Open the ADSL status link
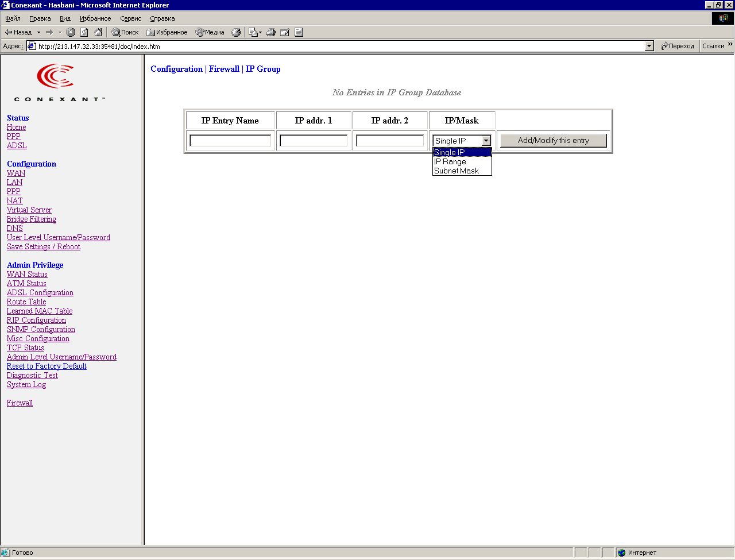The image size is (735, 560). [x=17, y=146]
